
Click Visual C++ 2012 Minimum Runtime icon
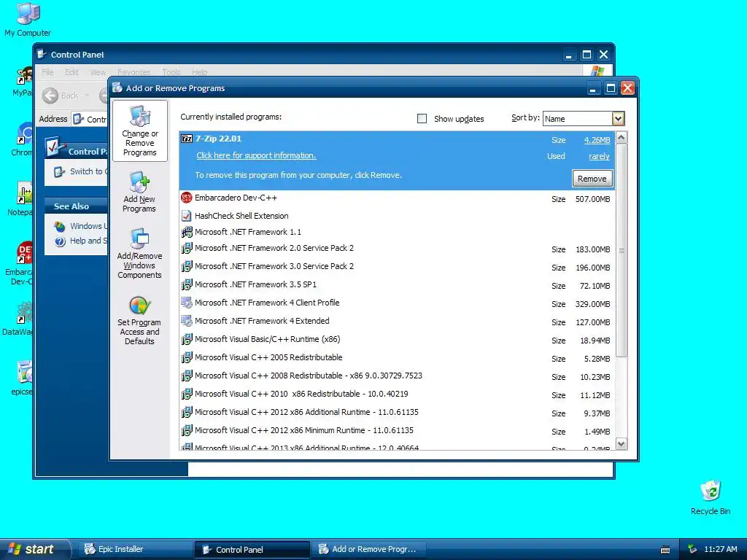187,430
